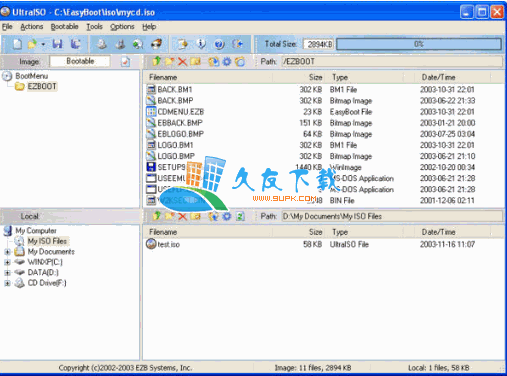Screen dimensions: 507x376
Task: Click the Up folder icon in local pane toolbar
Action: click(x=157, y=216)
